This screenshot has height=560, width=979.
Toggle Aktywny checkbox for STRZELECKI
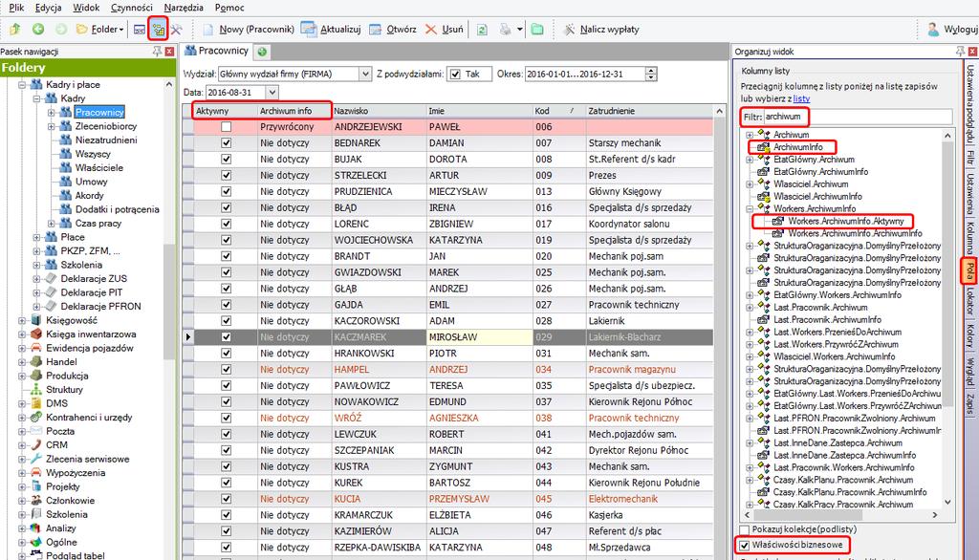(x=226, y=176)
